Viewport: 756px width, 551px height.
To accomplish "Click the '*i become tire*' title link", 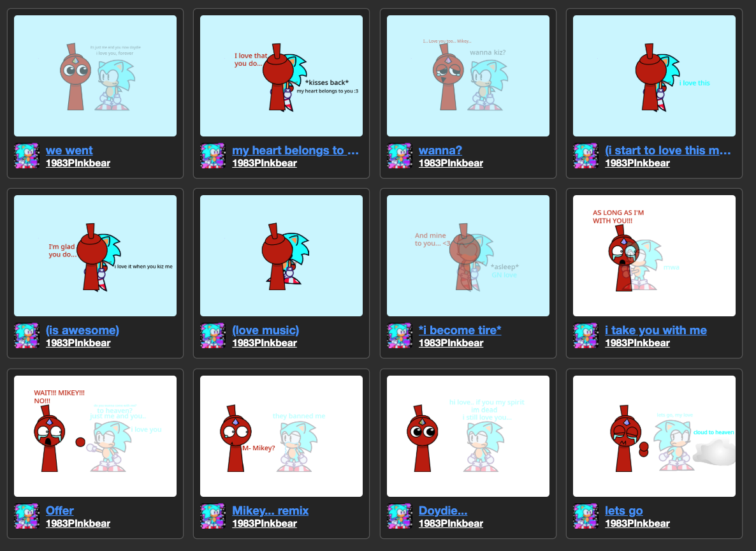I will pyautogui.click(x=460, y=330).
